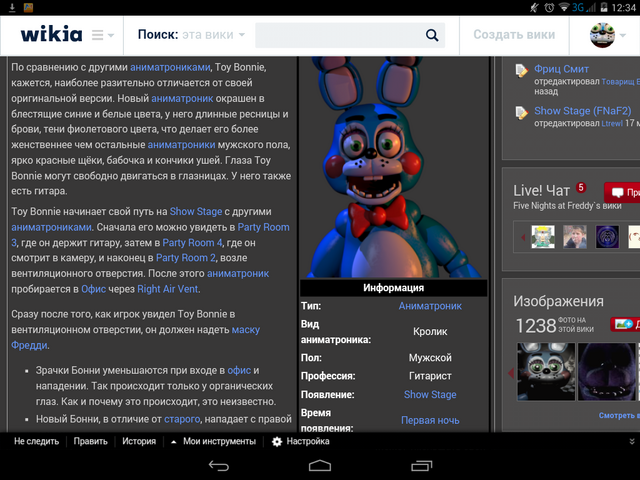The image size is (640, 480).
Task: Click the red add photo button
Action: pos(625,324)
